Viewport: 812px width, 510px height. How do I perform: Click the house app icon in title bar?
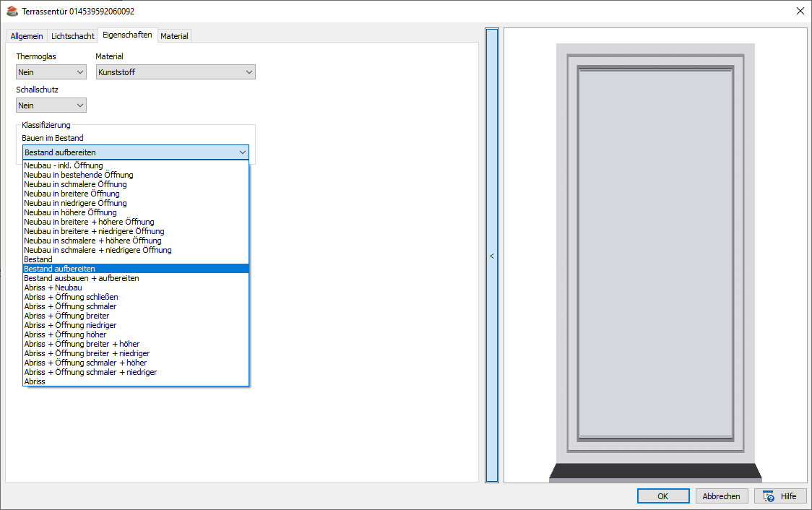(x=12, y=11)
